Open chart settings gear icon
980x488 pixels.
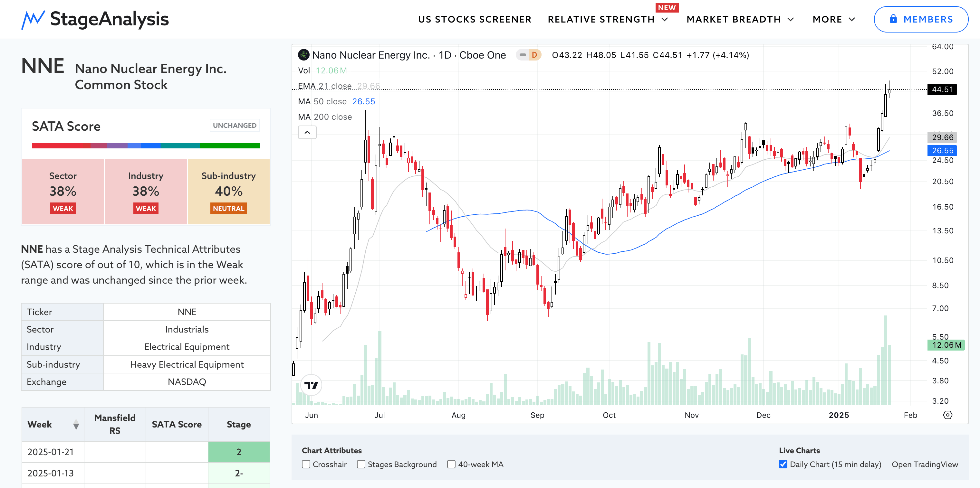coord(948,415)
